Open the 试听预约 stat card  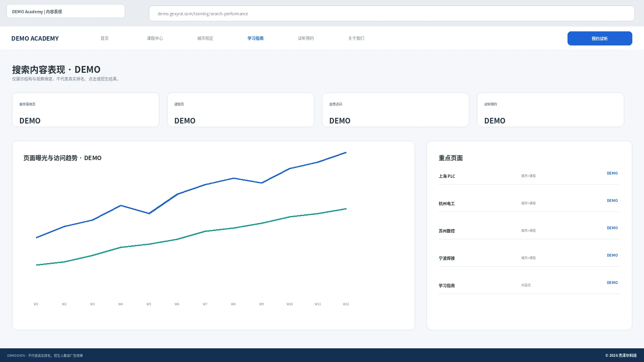click(551, 110)
